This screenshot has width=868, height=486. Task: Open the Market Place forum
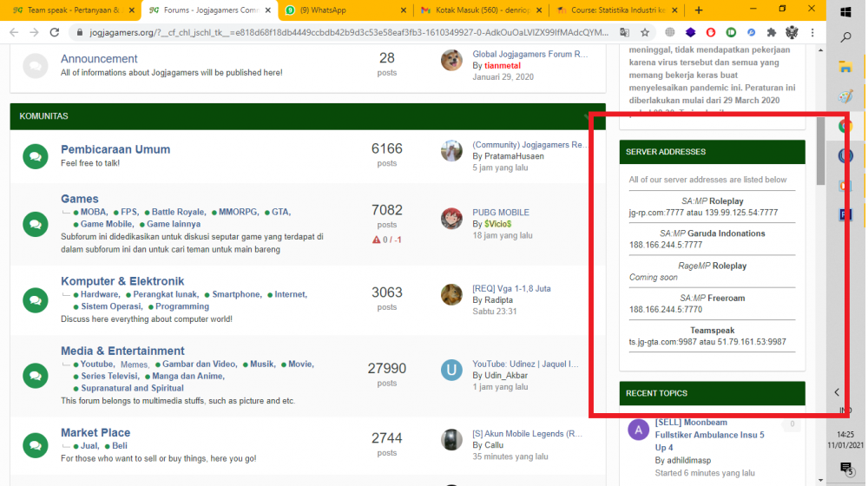(x=95, y=433)
